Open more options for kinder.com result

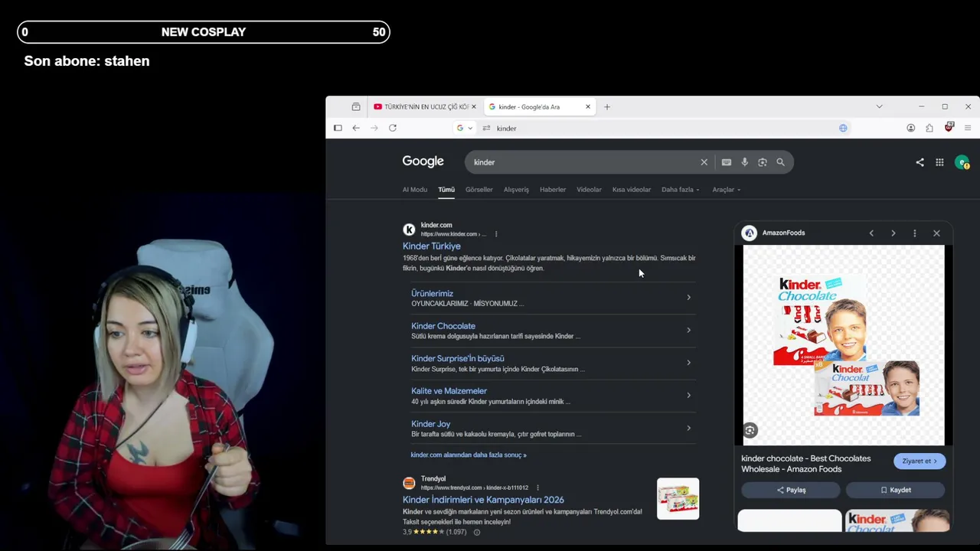point(496,234)
